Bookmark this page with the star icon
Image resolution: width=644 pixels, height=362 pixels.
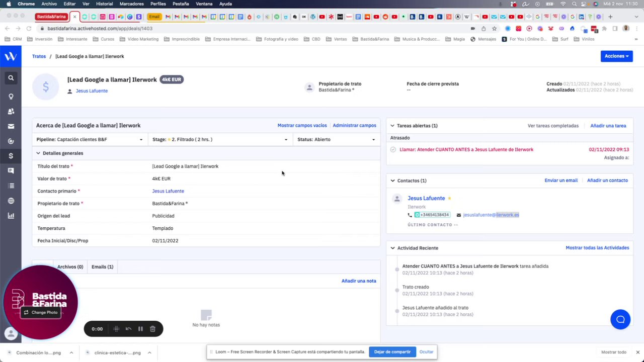(x=494, y=29)
